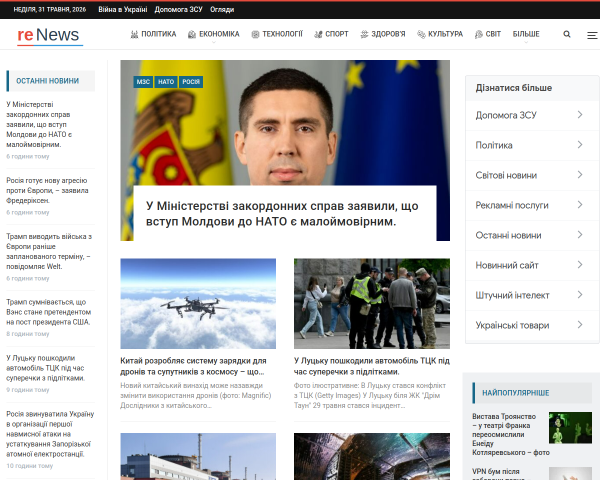Open Культура menu item
The height and width of the screenshot is (480, 600).
(445, 34)
